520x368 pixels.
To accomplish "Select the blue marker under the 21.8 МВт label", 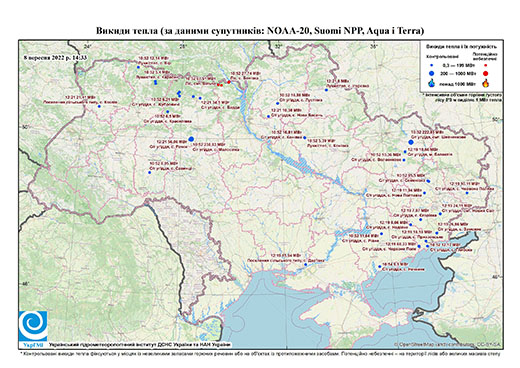I will pos(326,90).
